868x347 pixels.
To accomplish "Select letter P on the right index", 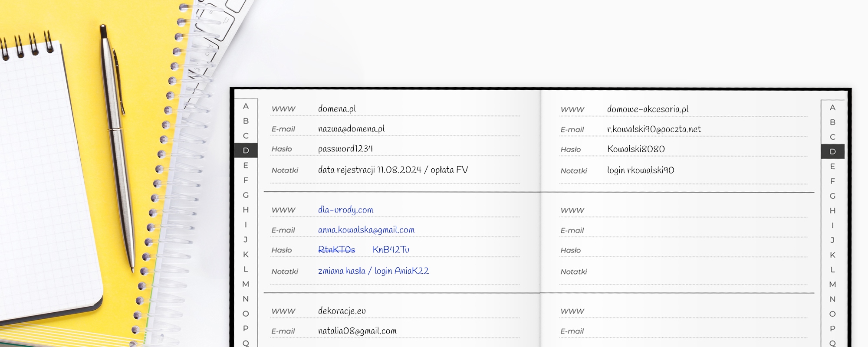I will tap(832, 329).
